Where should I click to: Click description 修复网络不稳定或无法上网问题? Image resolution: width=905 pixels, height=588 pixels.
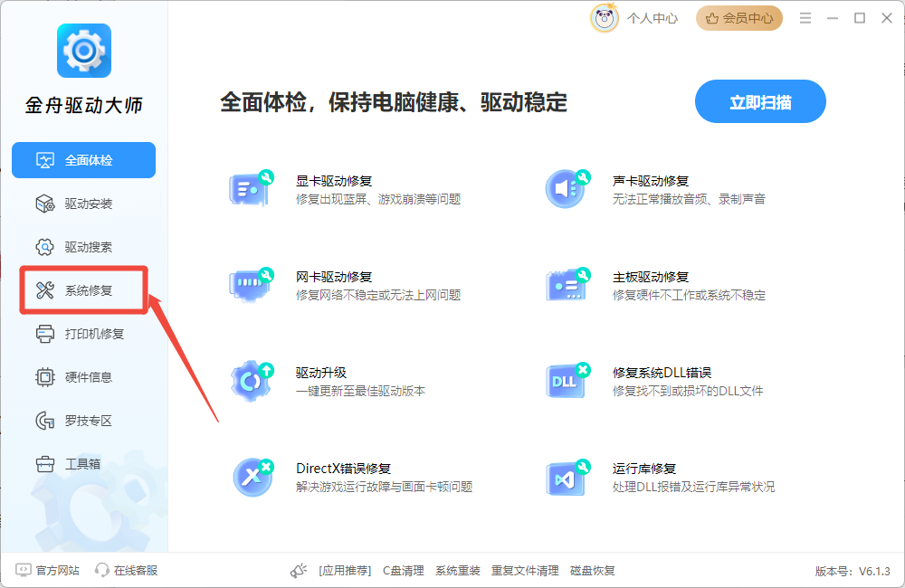click(x=378, y=295)
